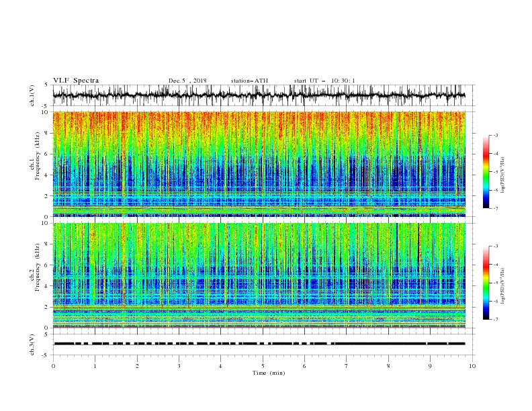Click the "2" kHz tick on ch.1 spectrogram
Screen dimensions: 532x411
point(46,196)
